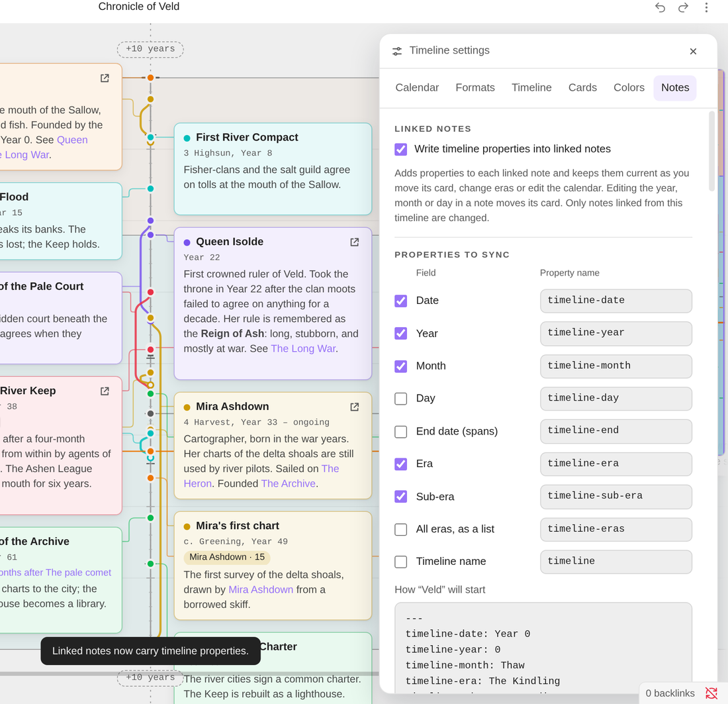The height and width of the screenshot is (704, 728).
Task: Switch to the Calendar tab
Action: pos(417,88)
